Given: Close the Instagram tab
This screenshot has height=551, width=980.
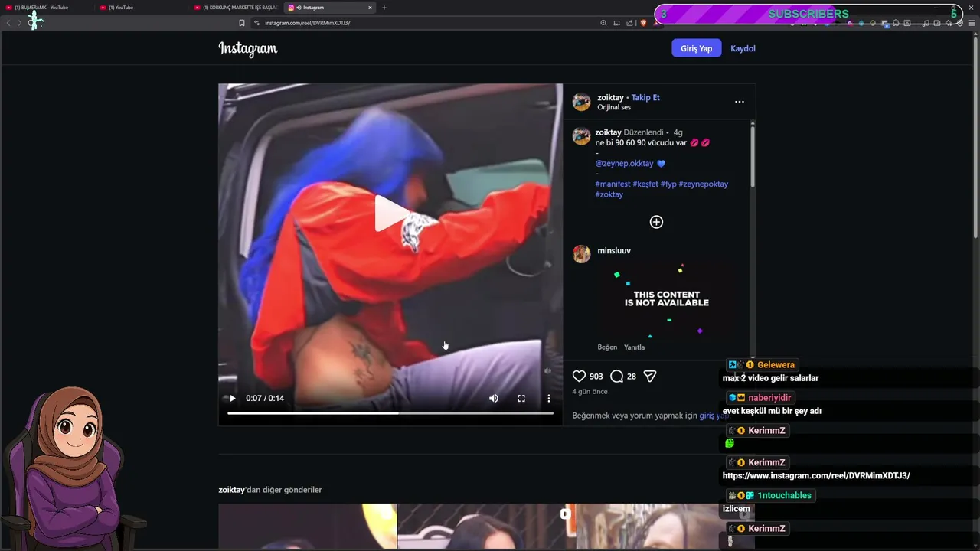Looking at the screenshot, I should point(370,8).
